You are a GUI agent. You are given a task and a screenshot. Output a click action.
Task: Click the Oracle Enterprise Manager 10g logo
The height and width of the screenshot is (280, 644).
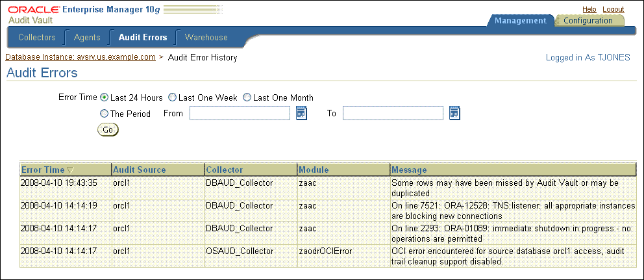click(x=84, y=10)
